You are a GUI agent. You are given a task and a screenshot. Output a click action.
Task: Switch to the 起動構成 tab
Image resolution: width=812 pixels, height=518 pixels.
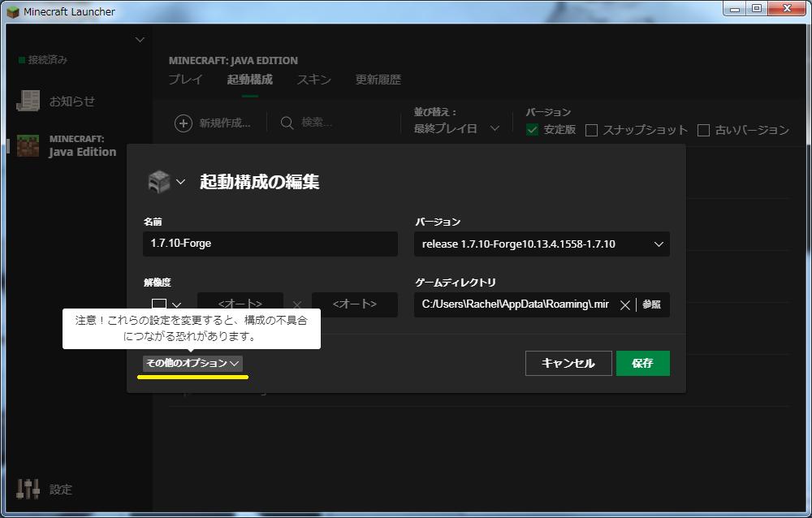point(249,80)
